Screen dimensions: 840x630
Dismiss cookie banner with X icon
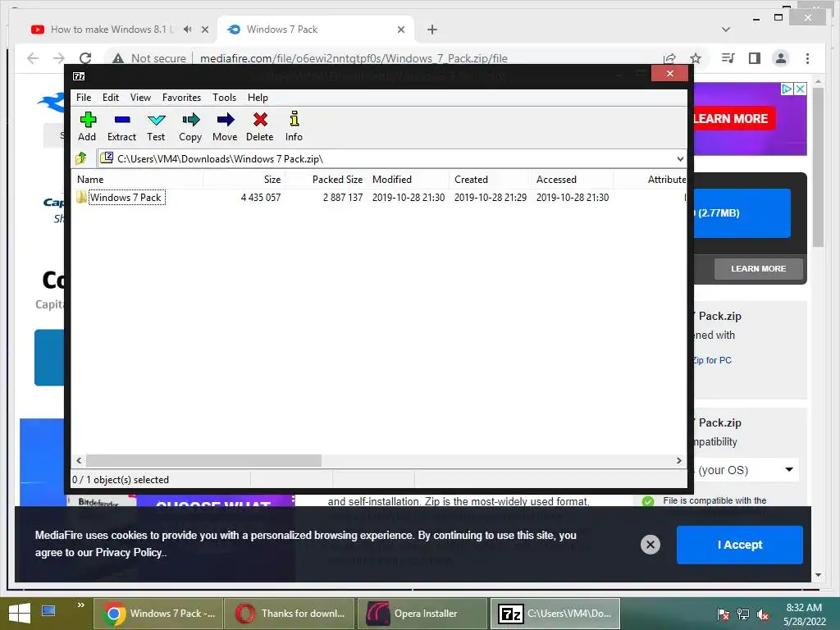651,545
